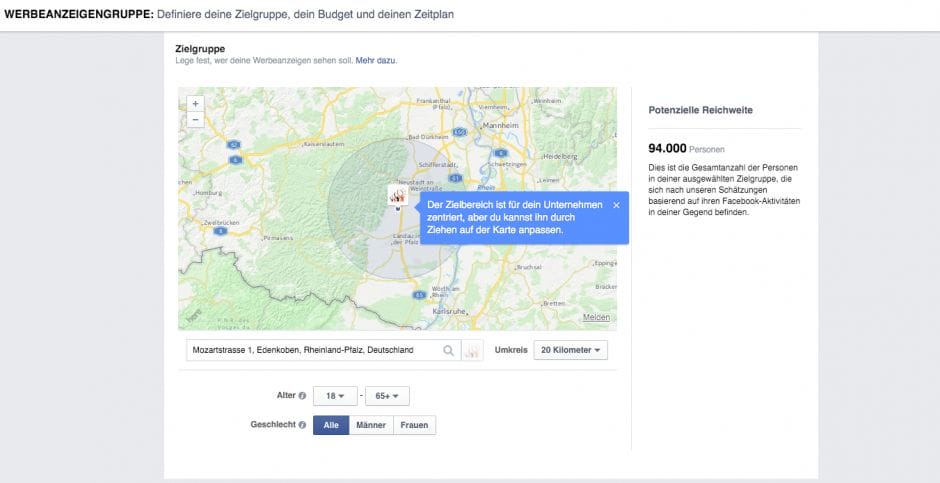Zoom in on the map with plus button
The image size is (940, 483).
click(x=195, y=104)
